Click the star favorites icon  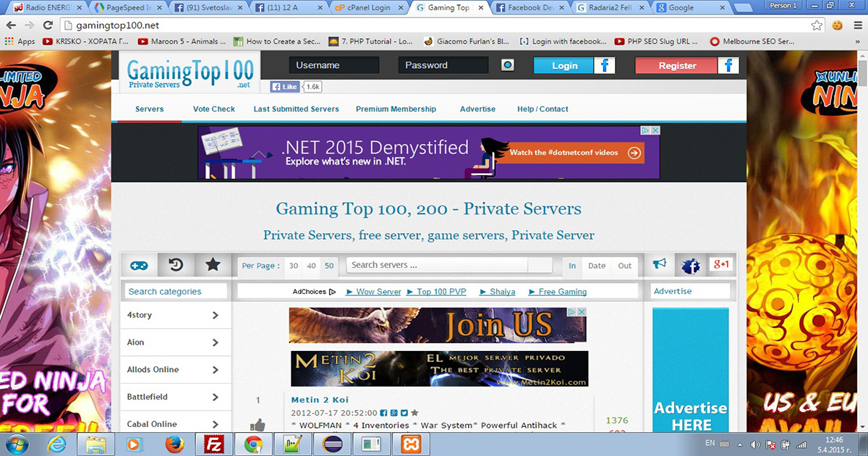pos(212,265)
